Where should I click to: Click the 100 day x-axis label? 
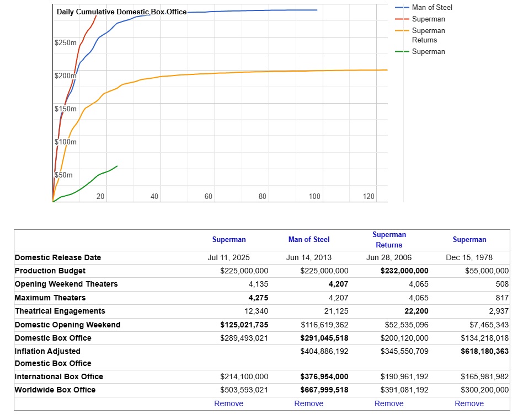point(314,196)
